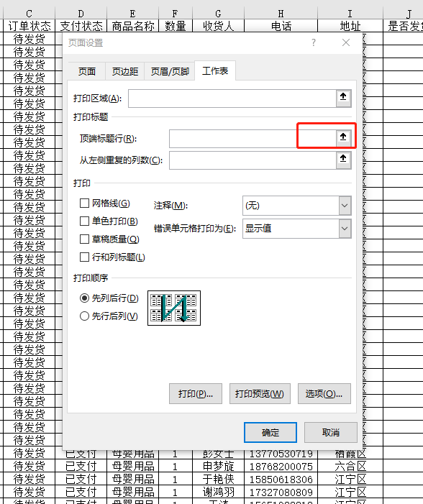Click the 收货人 header cell

pyautogui.click(x=218, y=26)
